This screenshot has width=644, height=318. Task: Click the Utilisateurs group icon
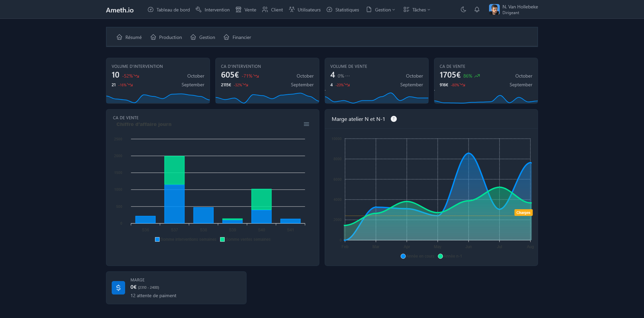292,9
